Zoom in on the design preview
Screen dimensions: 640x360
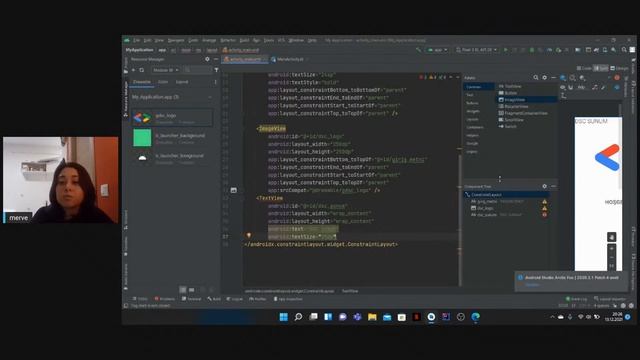point(611,248)
